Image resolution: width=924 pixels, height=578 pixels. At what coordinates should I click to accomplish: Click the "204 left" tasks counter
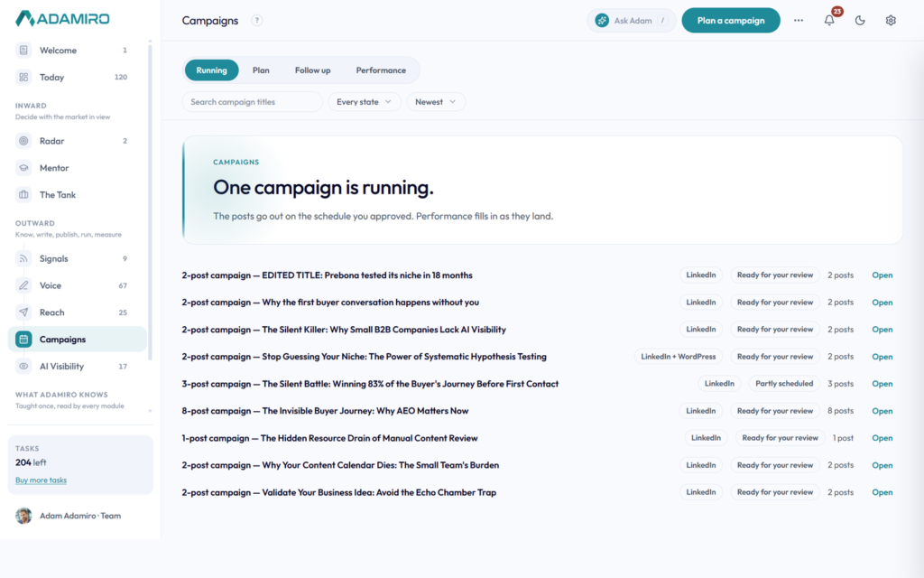point(31,462)
